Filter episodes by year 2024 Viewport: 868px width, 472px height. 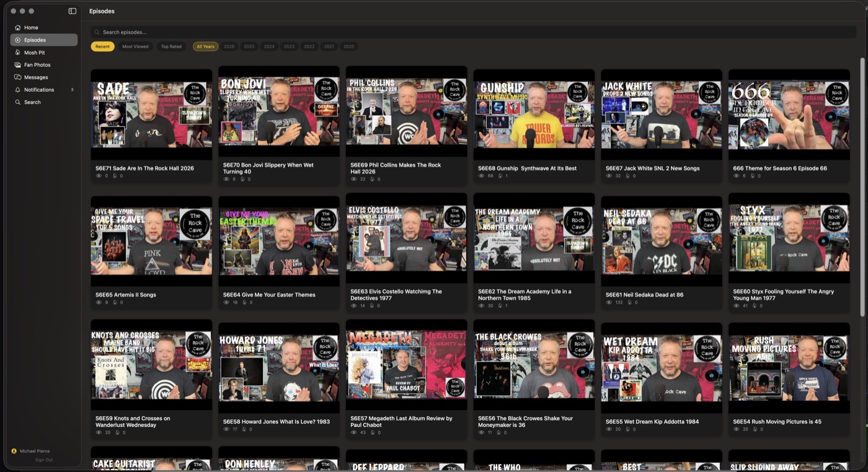269,46
